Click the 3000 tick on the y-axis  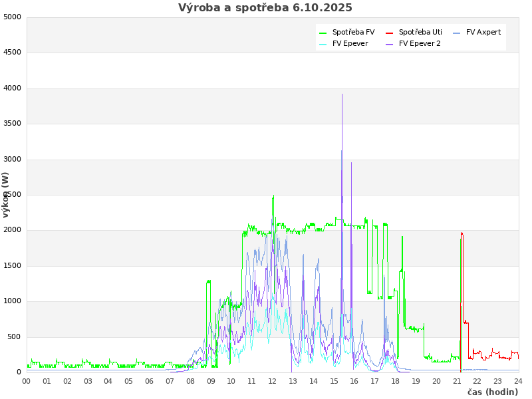click(12, 159)
